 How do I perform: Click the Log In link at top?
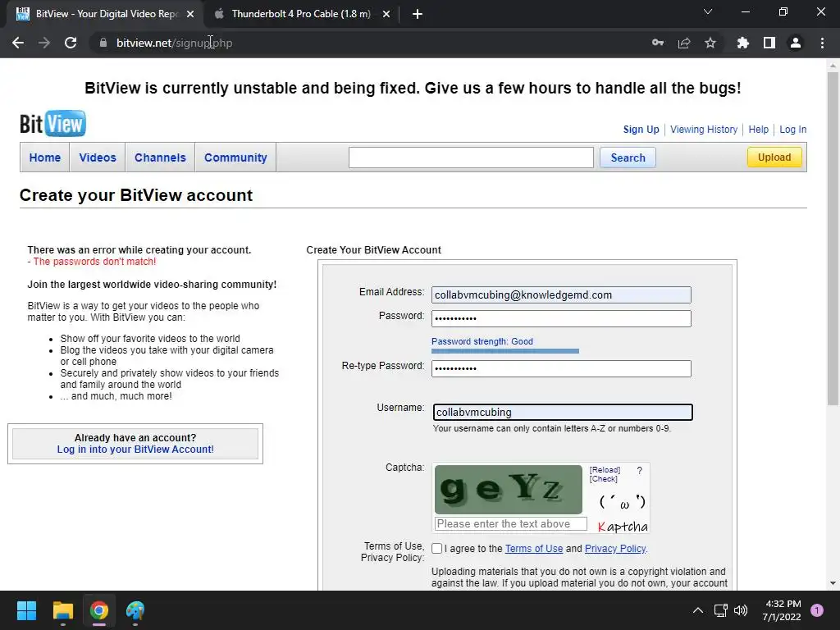point(793,129)
